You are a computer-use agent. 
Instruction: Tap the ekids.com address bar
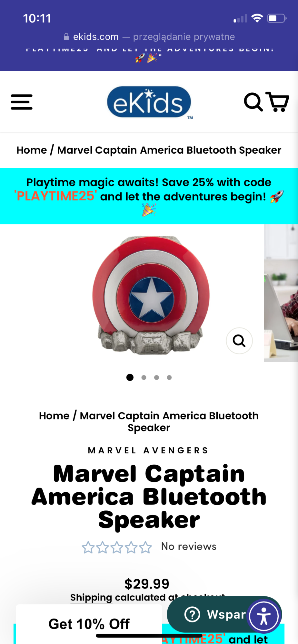point(149,37)
